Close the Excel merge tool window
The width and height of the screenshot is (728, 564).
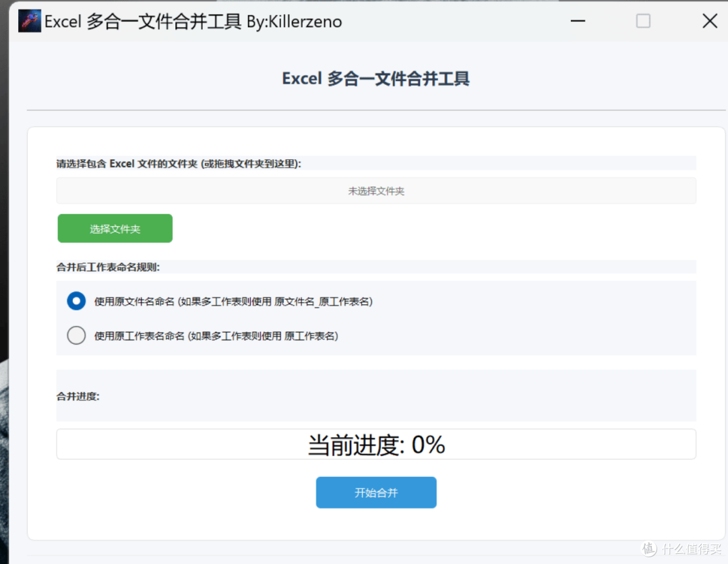(x=709, y=21)
